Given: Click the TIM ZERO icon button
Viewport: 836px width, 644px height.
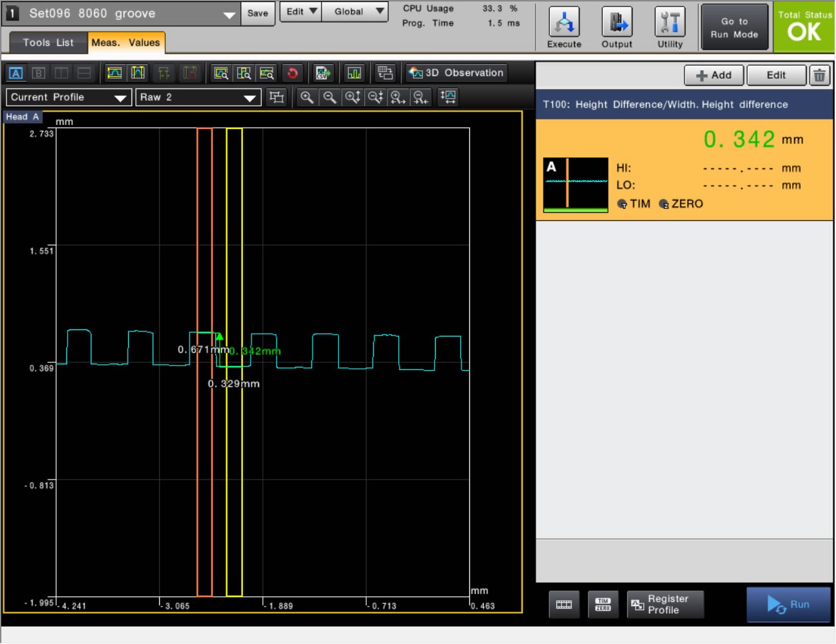Looking at the screenshot, I should click(x=603, y=605).
